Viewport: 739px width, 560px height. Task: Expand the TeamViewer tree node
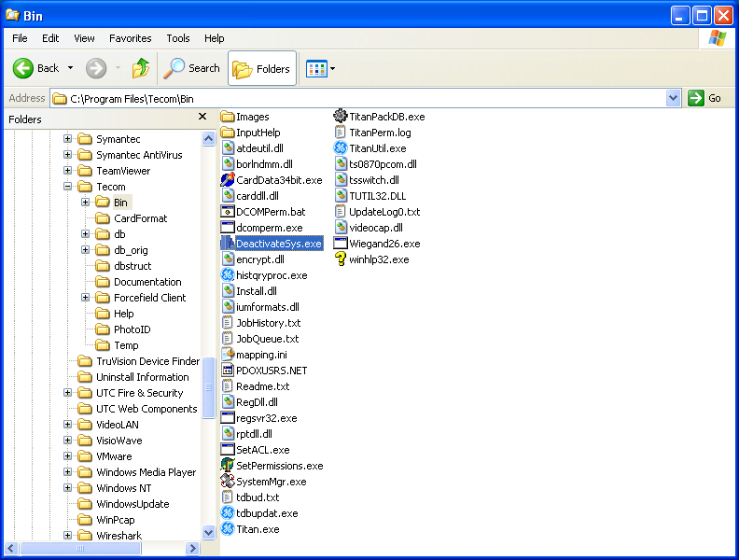pos(68,171)
